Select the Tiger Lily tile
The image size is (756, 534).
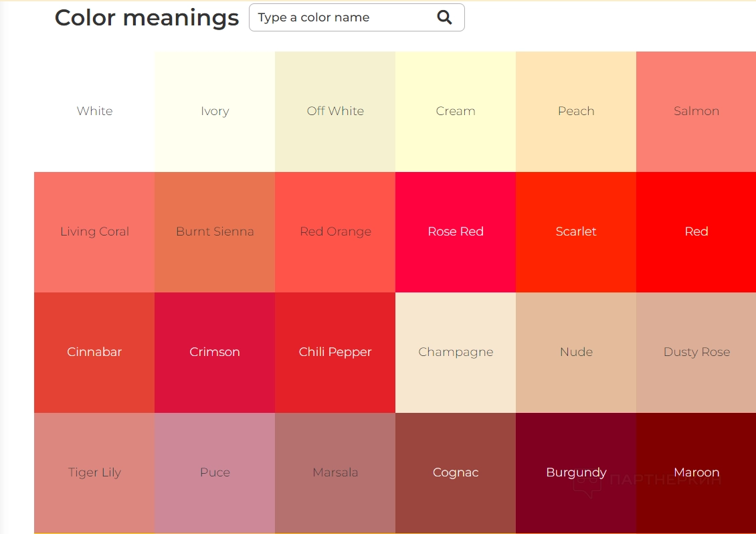94,472
